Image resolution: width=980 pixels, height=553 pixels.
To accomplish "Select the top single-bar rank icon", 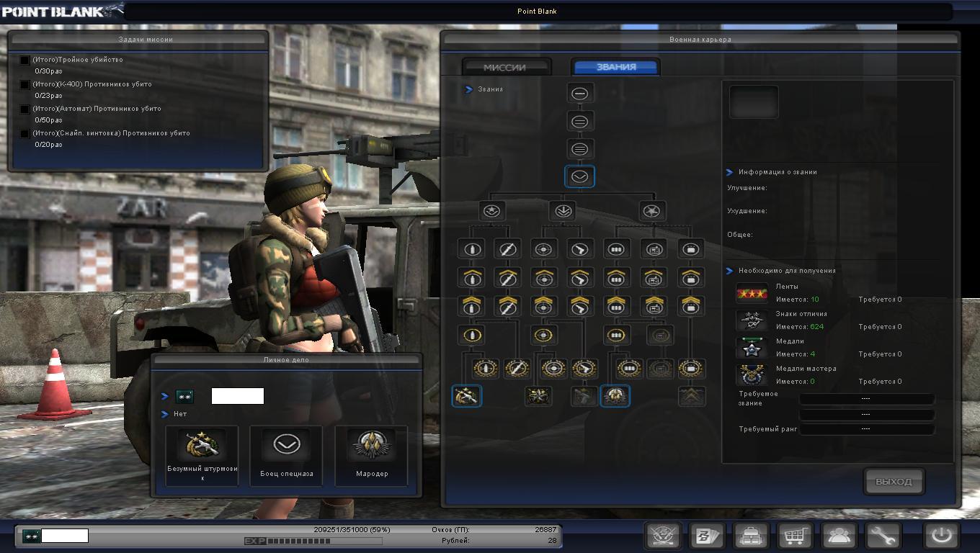I will pos(579,94).
